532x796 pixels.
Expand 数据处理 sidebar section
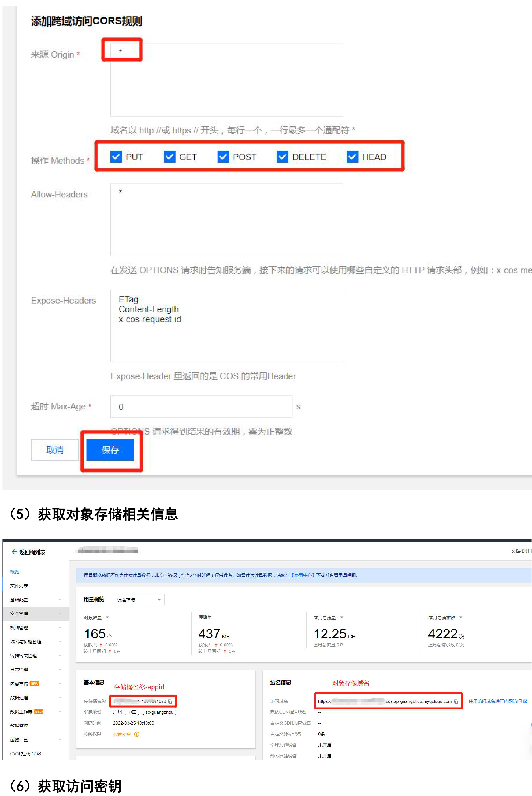35,697
